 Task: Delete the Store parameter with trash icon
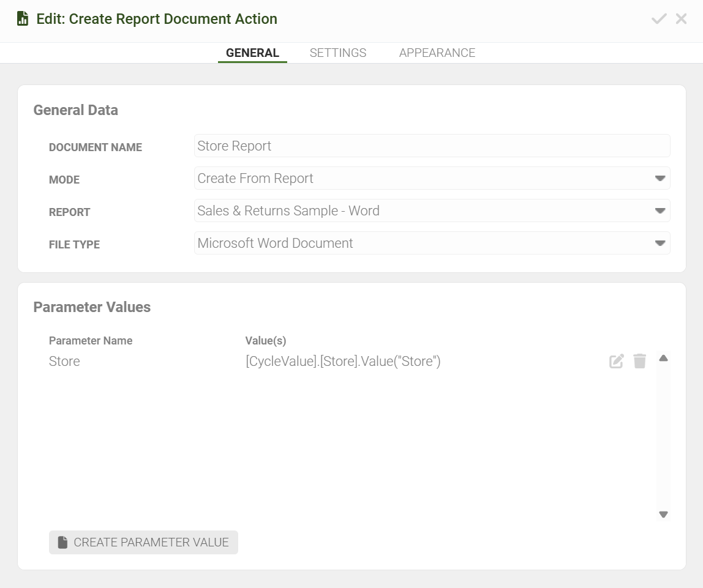click(640, 361)
